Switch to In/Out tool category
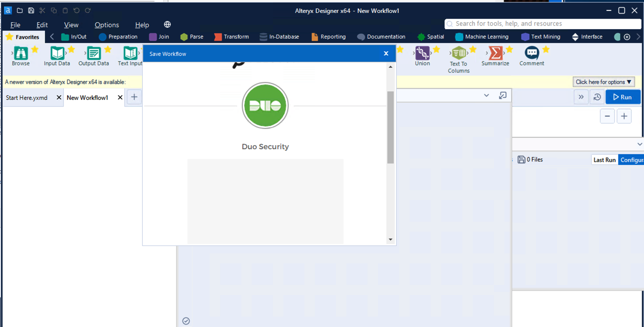The height and width of the screenshot is (327, 644). click(x=74, y=37)
